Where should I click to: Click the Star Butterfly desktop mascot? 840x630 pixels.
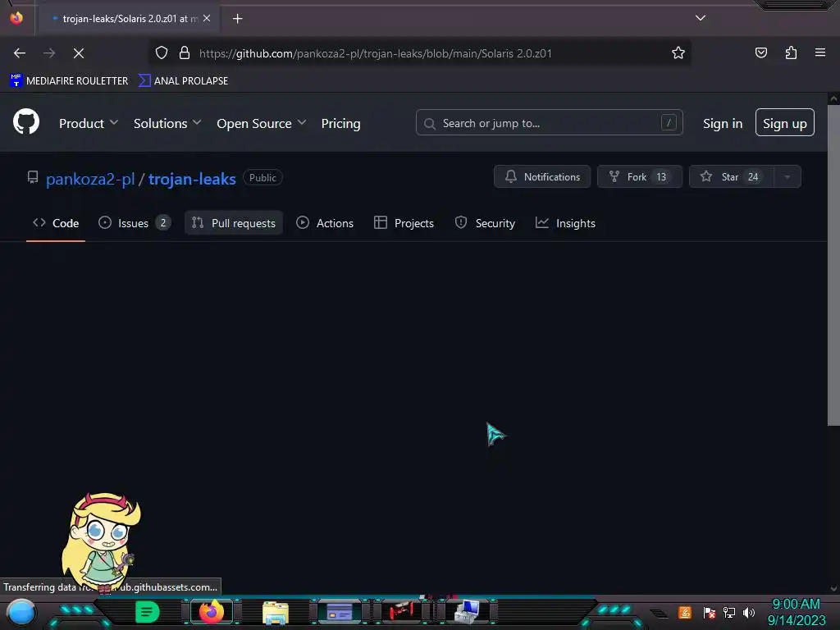tap(100, 542)
